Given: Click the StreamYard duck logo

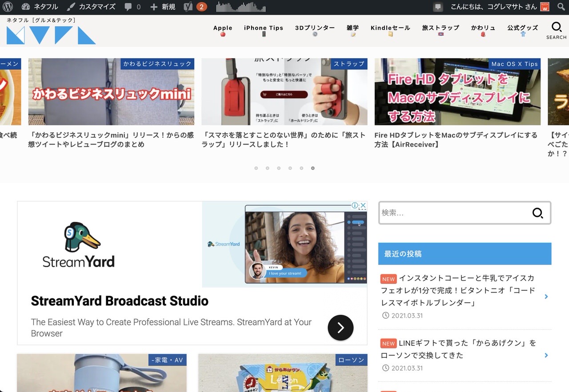Looking at the screenshot, I should point(79,245).
